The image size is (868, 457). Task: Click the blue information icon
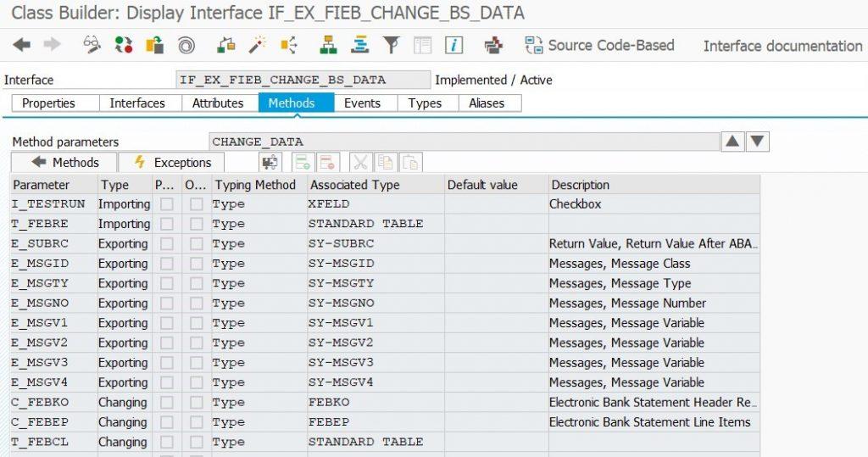pyautogui.click(x=454, y=44)
